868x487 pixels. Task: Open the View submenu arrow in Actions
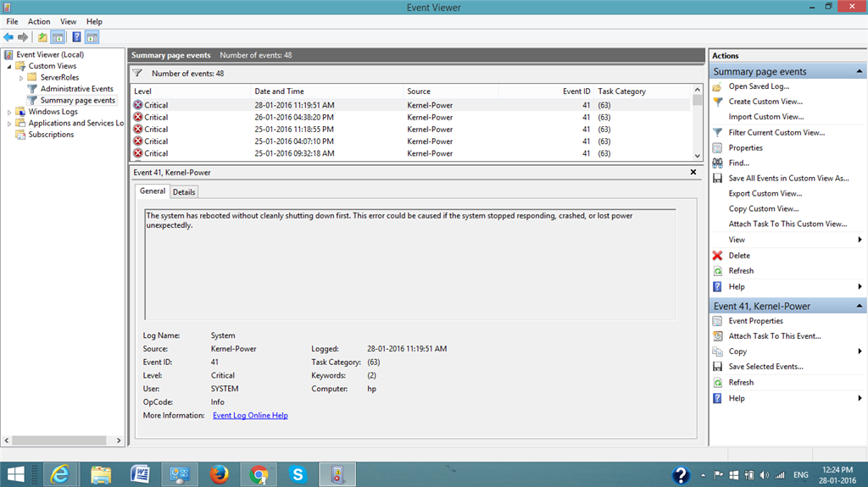click(860, 240)
